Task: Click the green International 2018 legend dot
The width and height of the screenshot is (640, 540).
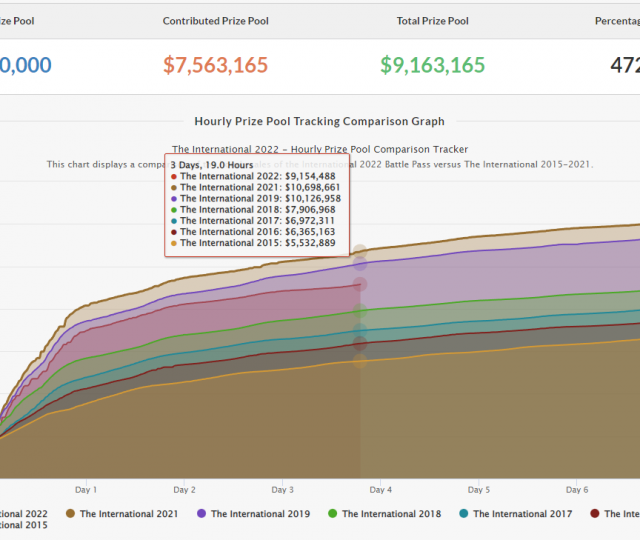Action: pos(333,514)
